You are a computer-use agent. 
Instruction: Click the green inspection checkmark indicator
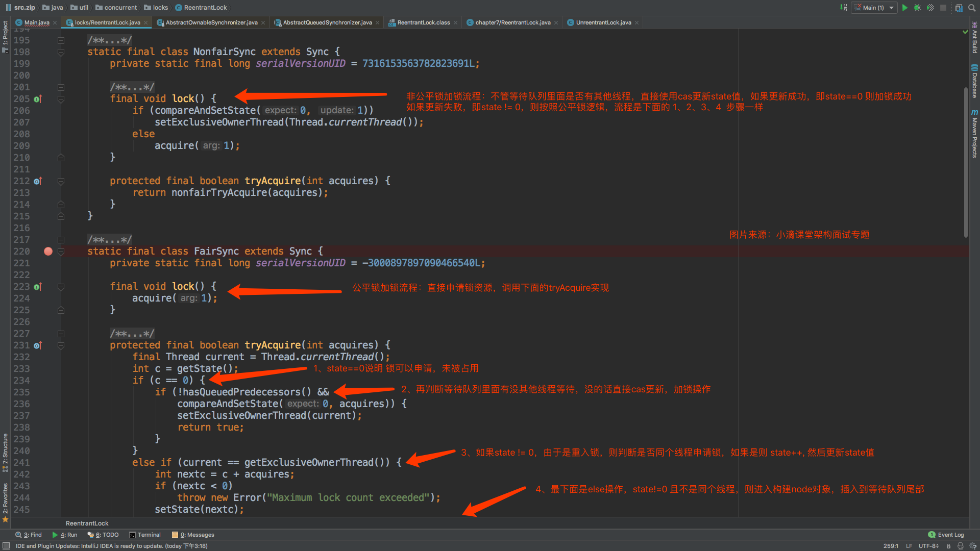click(965, 32)
